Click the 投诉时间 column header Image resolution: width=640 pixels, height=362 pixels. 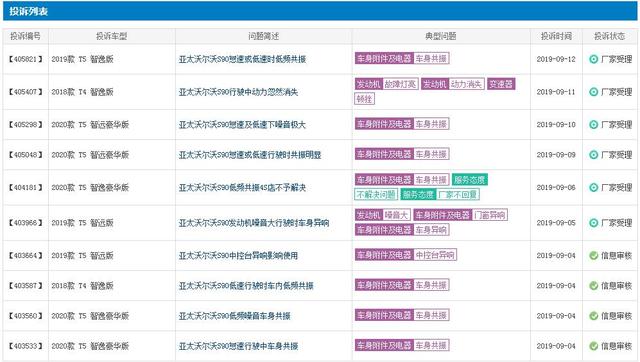click(x=556, y=36)
